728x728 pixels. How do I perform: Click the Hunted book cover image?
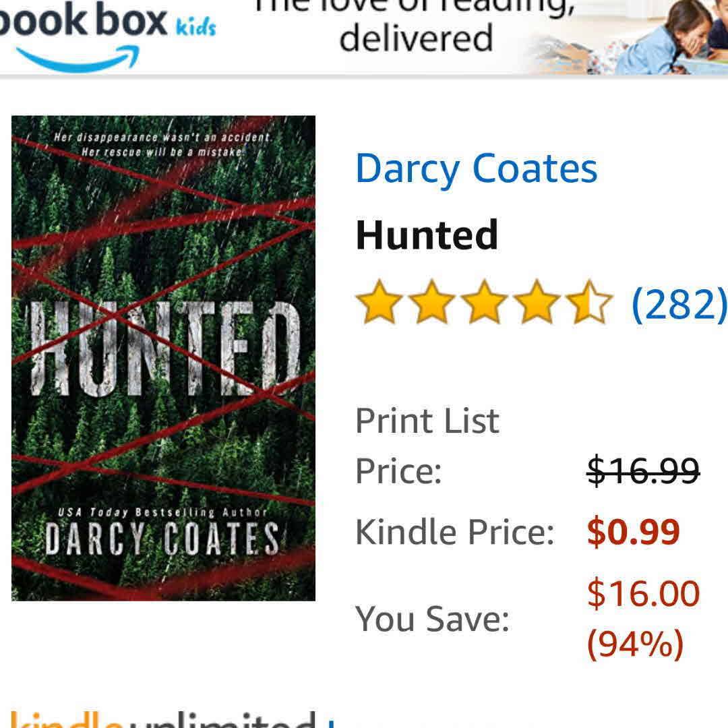point(163,358)
